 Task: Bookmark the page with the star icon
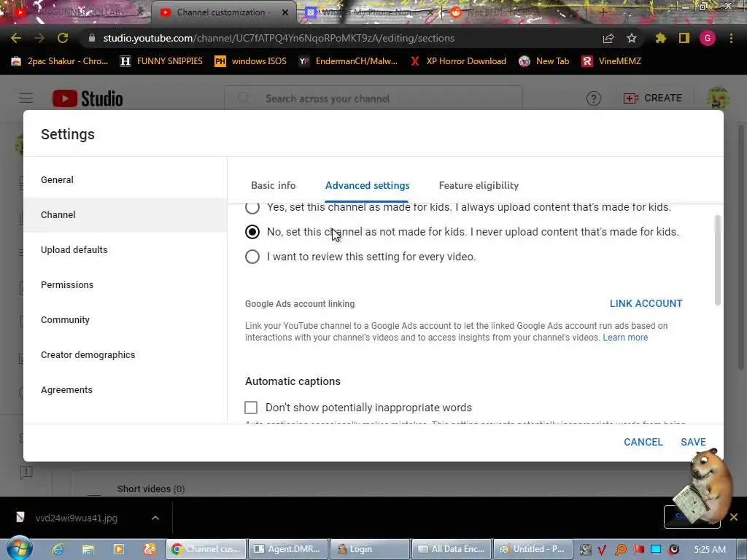point(632,38)
